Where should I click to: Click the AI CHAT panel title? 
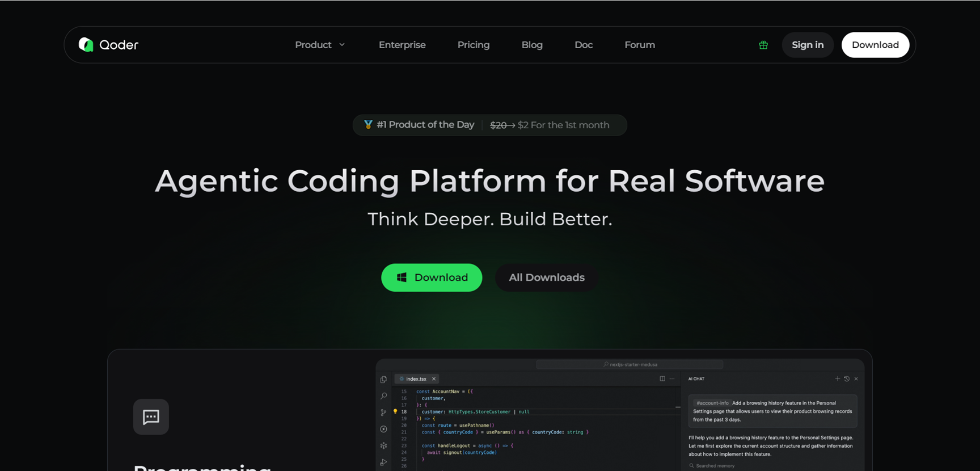pos(696,379)
